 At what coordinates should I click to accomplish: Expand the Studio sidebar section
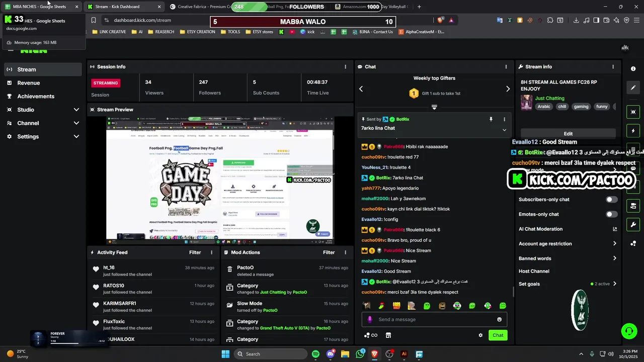coord(43,110)
